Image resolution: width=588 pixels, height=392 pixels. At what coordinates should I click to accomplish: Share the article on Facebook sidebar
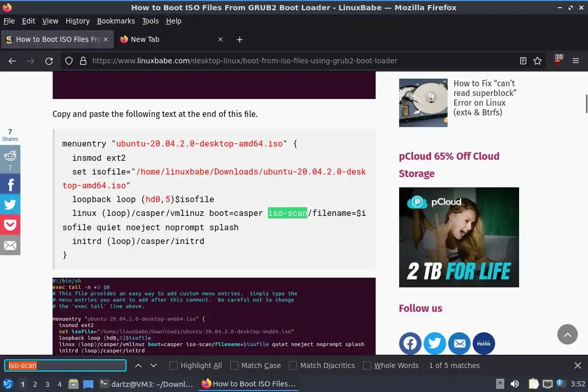click(x=10, y=184)
